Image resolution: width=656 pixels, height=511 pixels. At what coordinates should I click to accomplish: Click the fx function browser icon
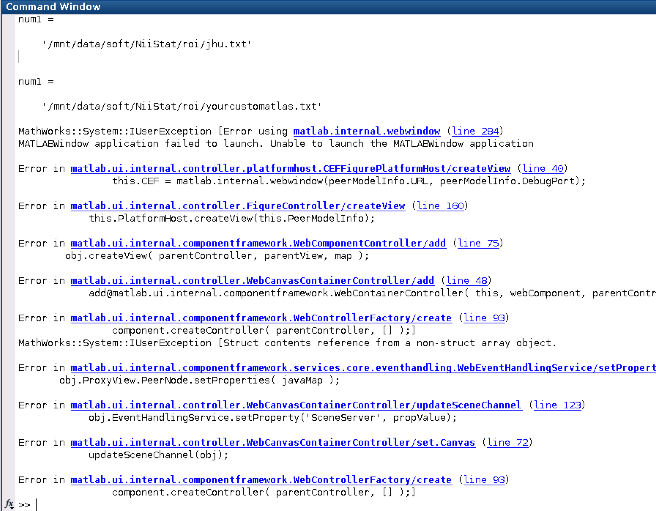(x=8, y=503)
